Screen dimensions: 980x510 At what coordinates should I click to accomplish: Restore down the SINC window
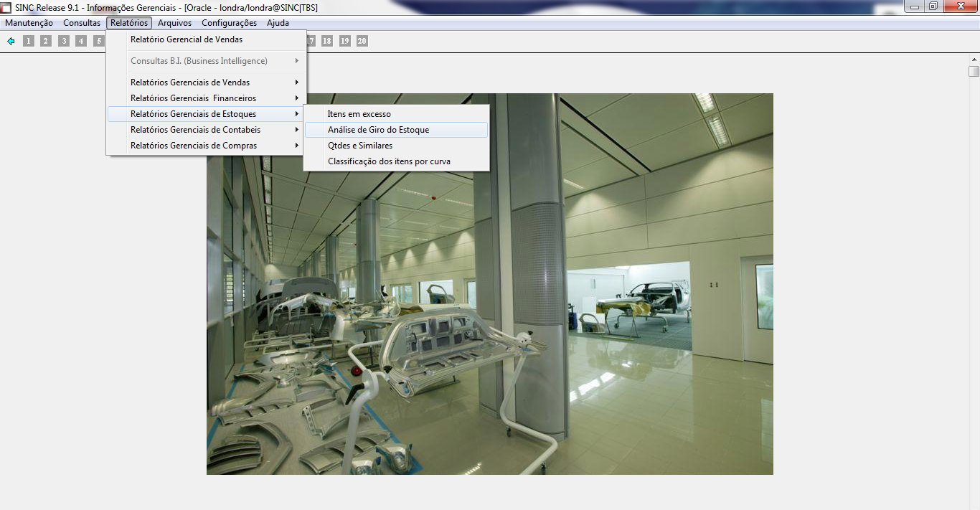click(933, 6)
